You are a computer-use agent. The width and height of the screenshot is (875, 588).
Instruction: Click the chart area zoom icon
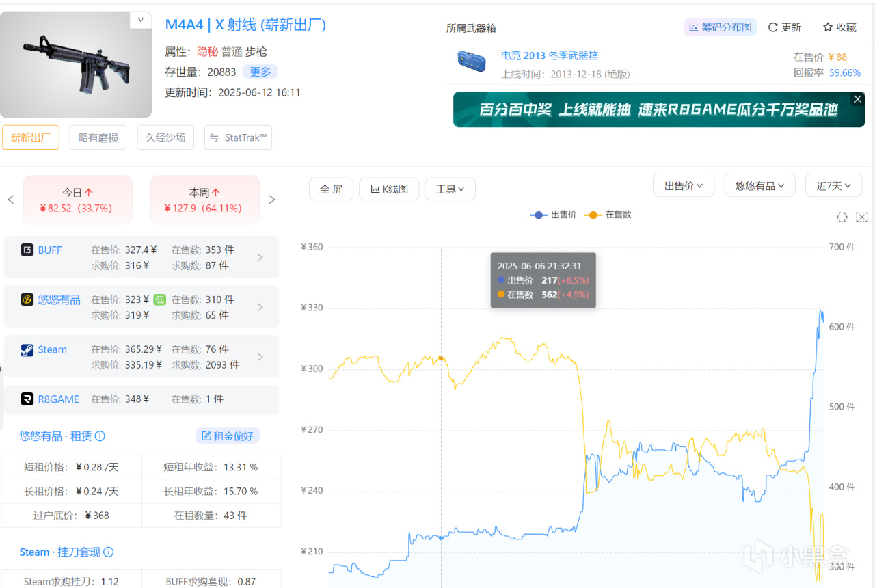click(842, 217)
